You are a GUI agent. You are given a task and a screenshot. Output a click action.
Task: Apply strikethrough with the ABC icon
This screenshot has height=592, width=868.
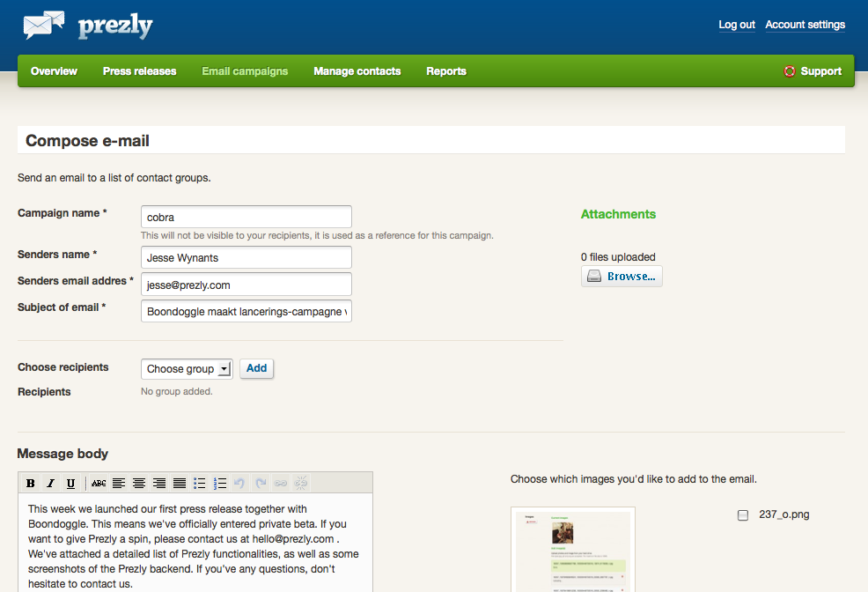click(x=99, y=483)
